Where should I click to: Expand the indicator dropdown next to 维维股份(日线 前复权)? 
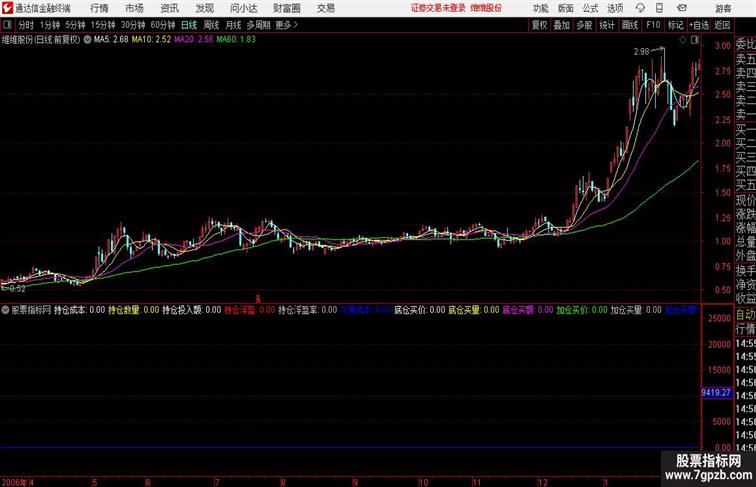click(87, 40)
